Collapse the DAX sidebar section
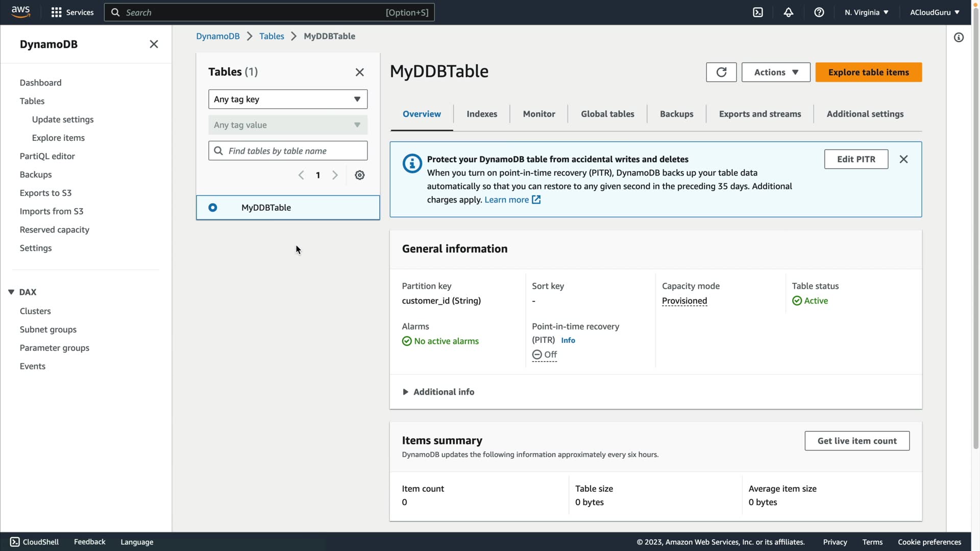The width and height of the screenshot is (980, 551). point(11,292)
